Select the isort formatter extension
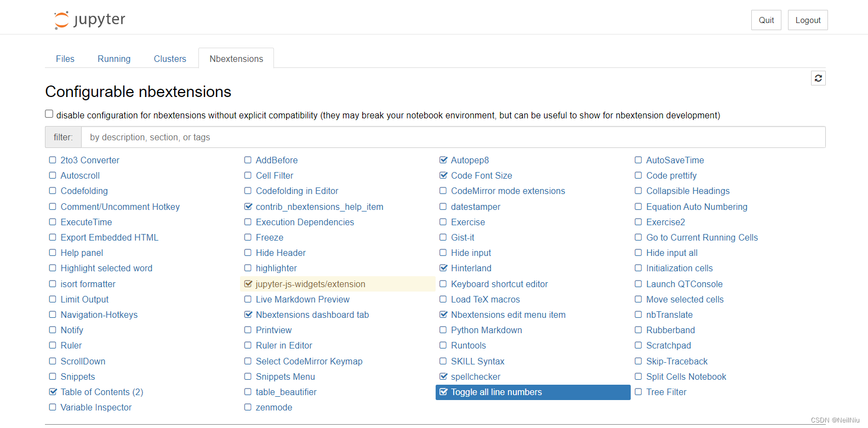This screenshot has width=868, height=428. [88, 284]
